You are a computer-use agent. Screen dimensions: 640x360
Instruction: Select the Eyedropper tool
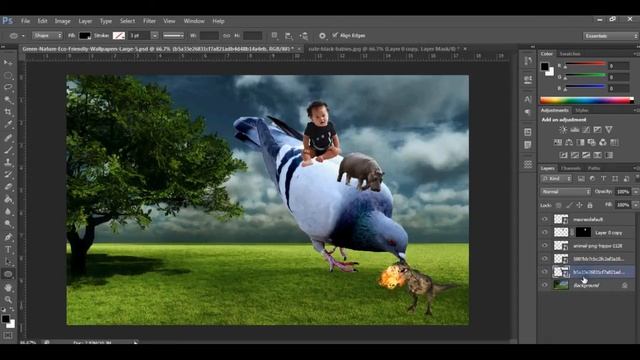(x=8, y=124)
